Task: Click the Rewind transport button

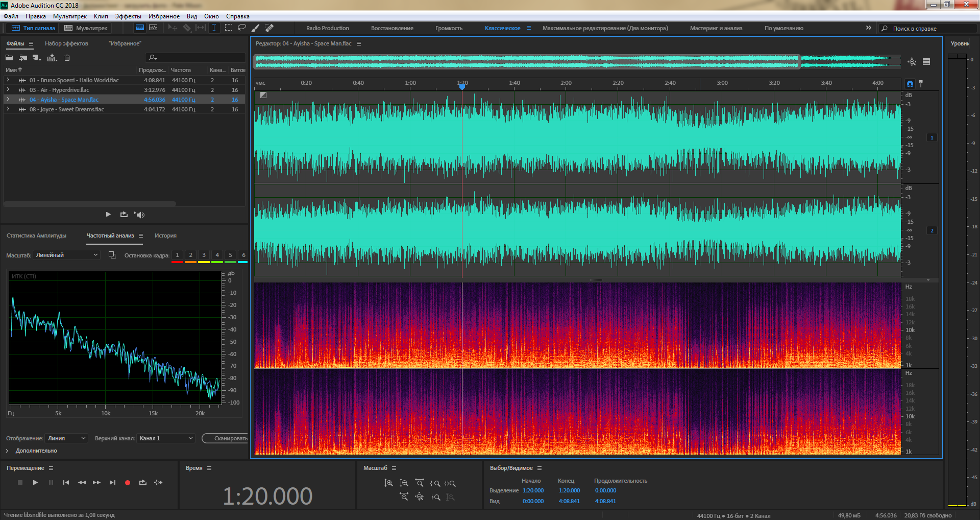Action: [82, 482]
